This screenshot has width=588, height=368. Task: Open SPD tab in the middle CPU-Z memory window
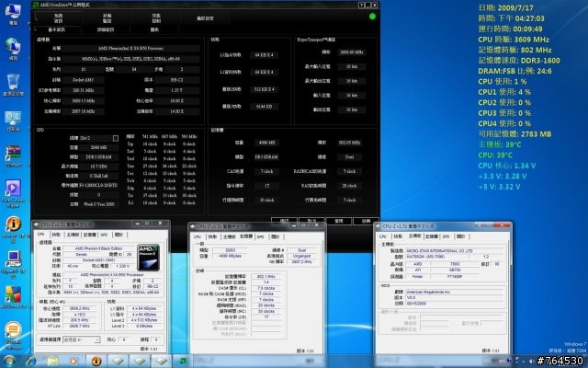(x=261, y=237)
